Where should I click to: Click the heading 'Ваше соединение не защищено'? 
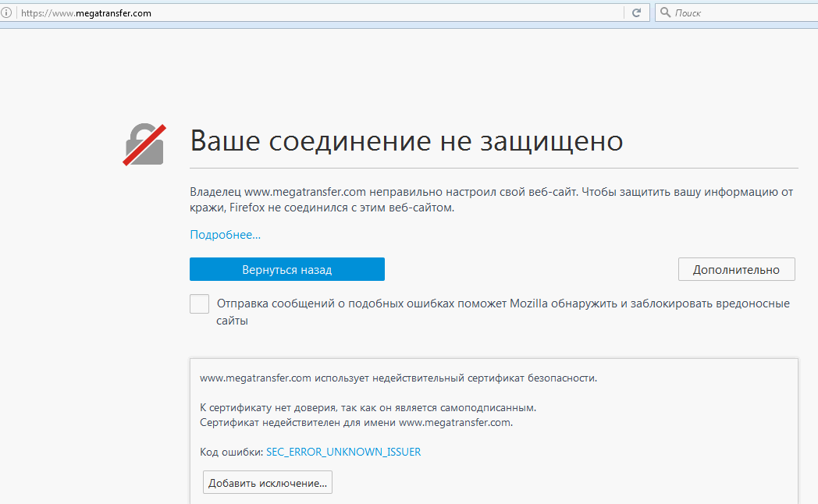(x=407, y=140)
